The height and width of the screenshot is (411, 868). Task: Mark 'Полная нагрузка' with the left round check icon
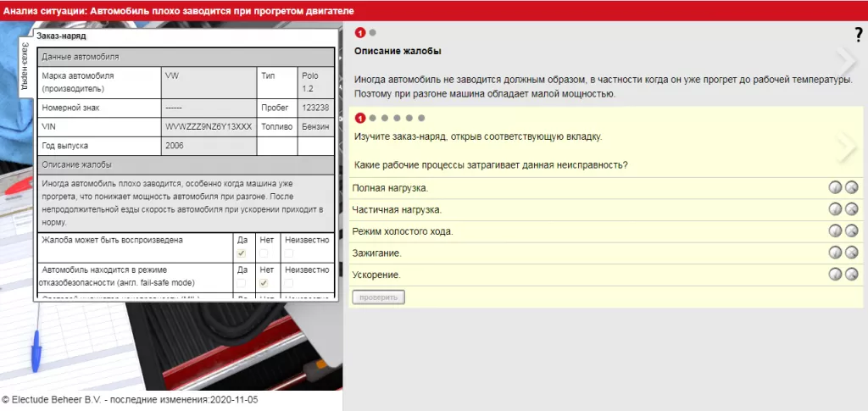(835, 187)
